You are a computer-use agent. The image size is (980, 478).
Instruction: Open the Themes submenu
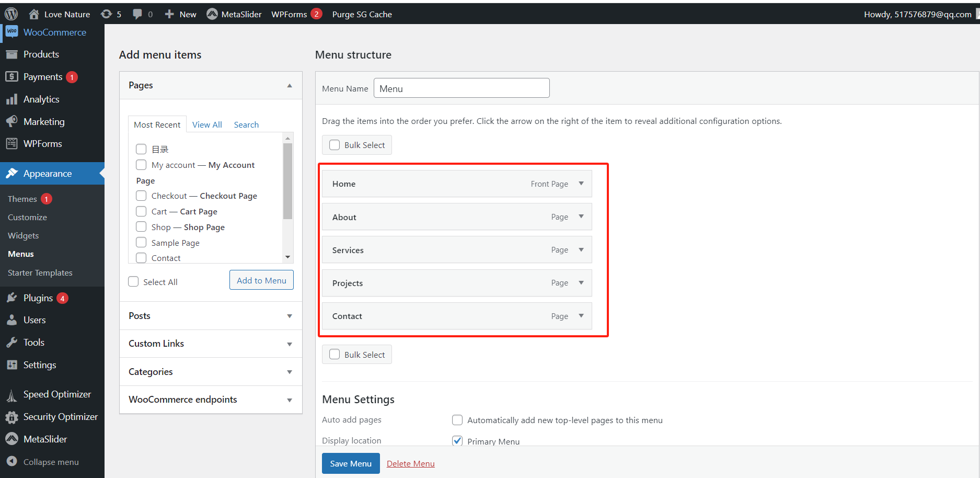click(x=22, y=199)
